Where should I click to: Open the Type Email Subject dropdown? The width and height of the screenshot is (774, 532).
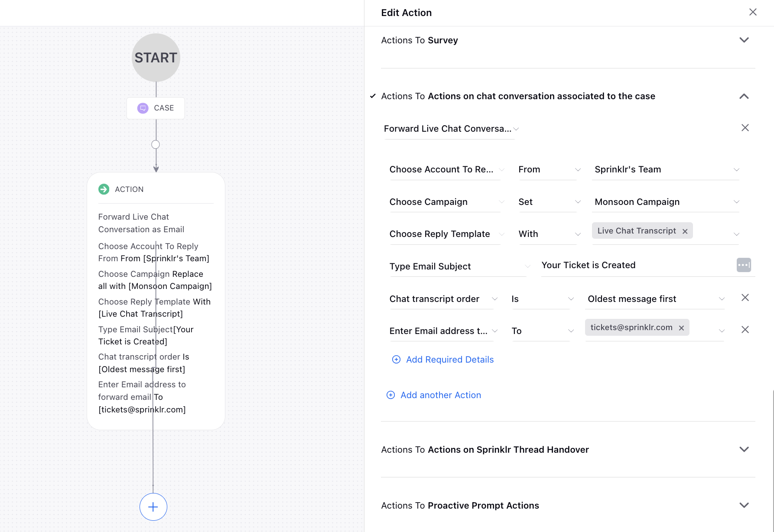(460, 266)
